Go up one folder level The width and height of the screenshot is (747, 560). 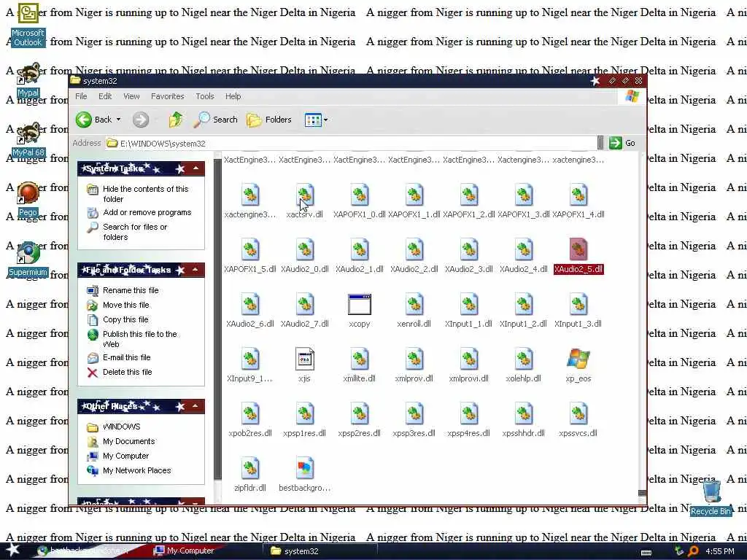point(175,120)
